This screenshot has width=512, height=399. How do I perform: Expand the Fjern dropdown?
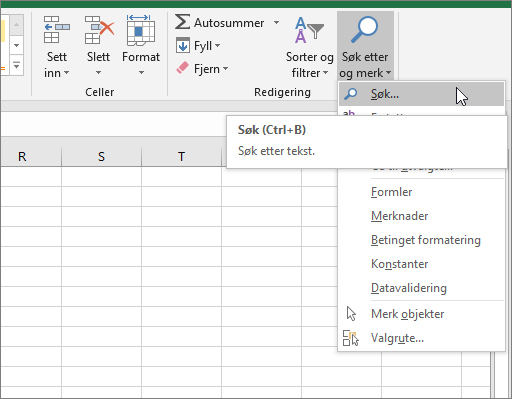click(x=225, y=68)
